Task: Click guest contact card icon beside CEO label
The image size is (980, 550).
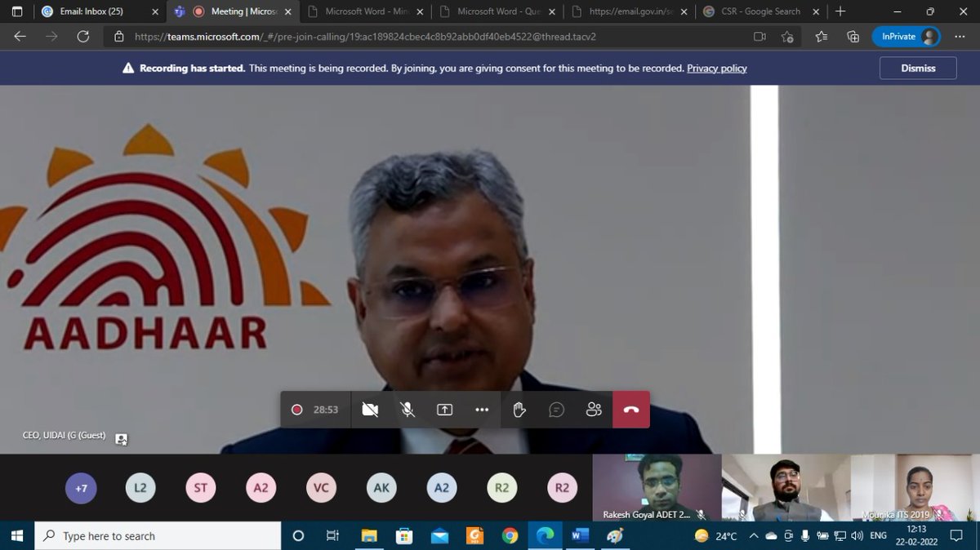Action: 121,439
